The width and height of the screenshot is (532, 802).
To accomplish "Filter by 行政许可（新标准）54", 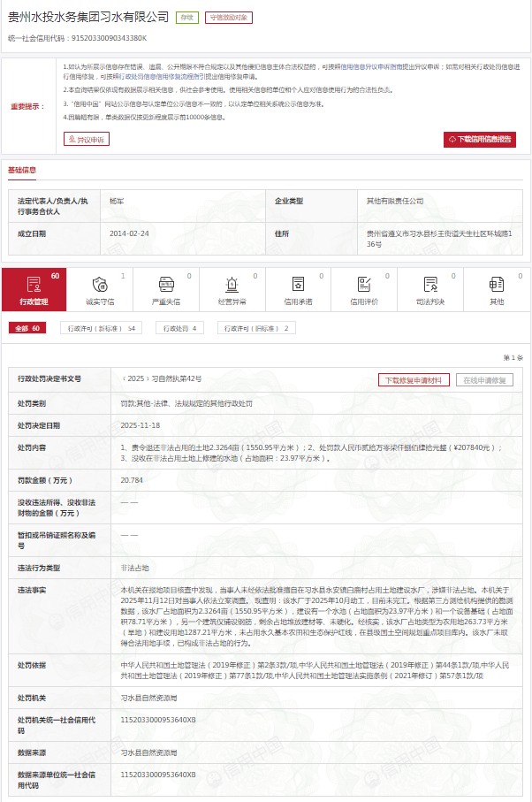I will pos(102,328).
